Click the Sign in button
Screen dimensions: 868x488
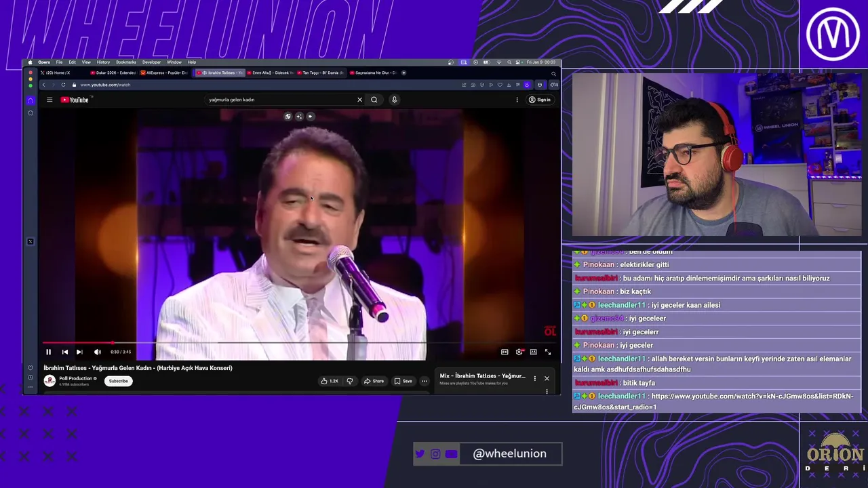[x=540, y=100]
